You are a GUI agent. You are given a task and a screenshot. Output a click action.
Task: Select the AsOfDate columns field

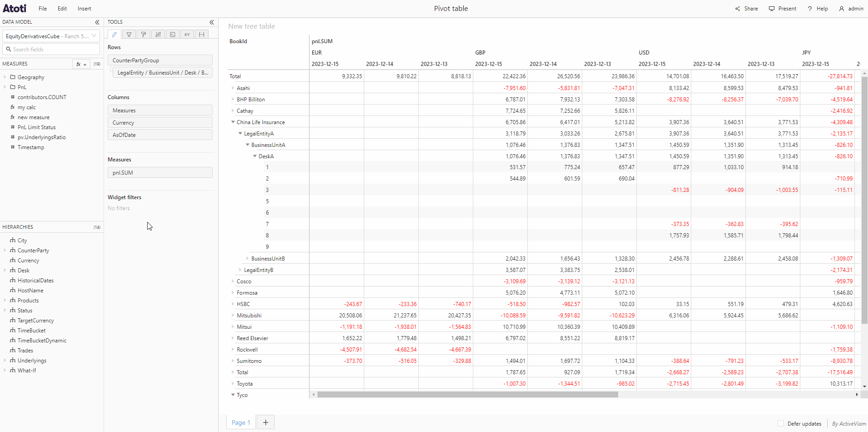pos(160,135)
